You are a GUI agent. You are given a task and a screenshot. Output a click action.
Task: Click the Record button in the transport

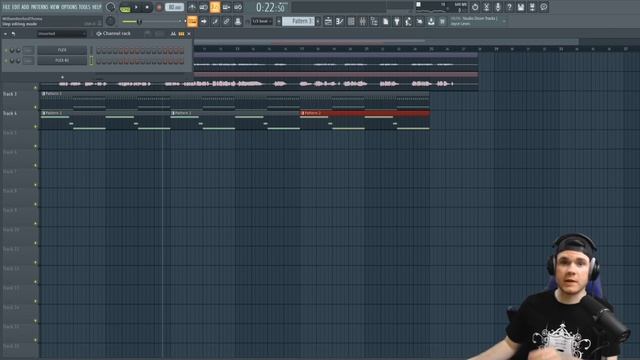[159, 7]
